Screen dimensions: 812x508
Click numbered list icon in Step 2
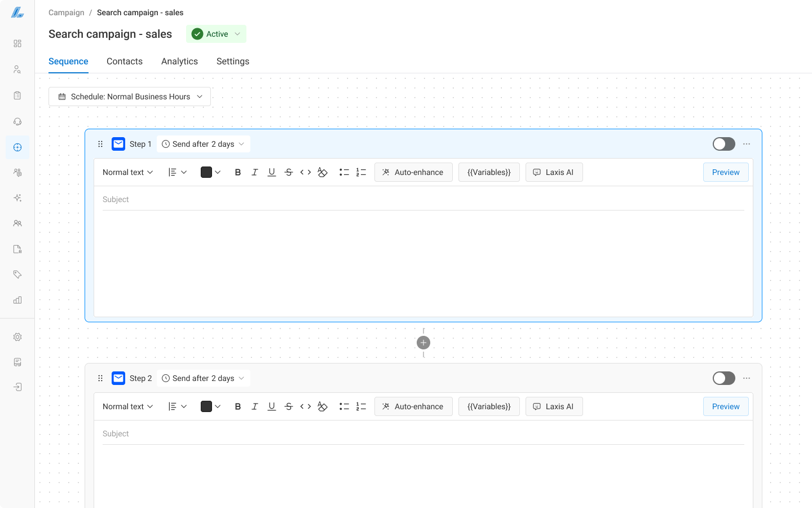[361, 406]
